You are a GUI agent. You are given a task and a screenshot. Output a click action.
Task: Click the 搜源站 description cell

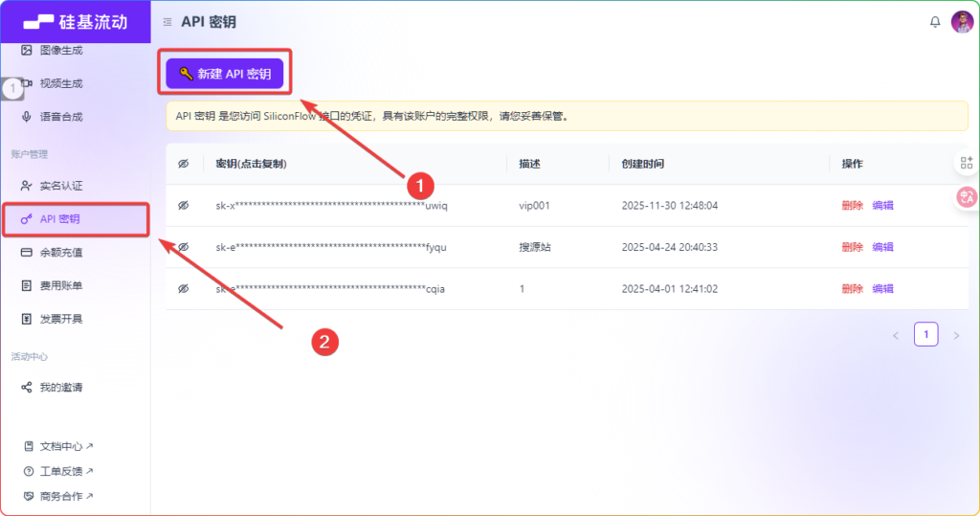(535, 247)
